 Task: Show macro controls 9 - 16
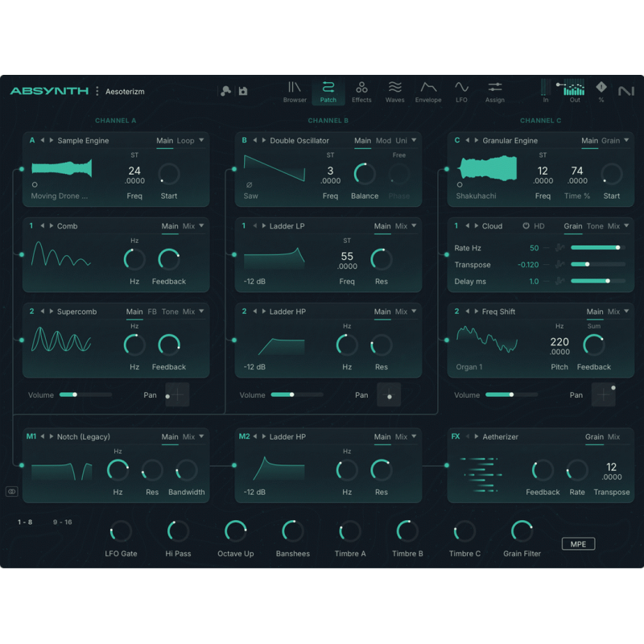(x=63, y=522)
